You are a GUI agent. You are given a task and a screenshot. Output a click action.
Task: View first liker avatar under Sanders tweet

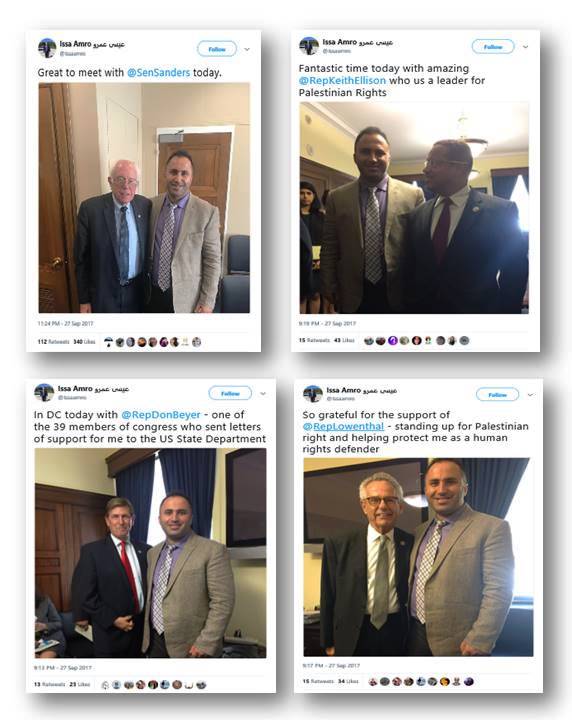pos(108,342)
